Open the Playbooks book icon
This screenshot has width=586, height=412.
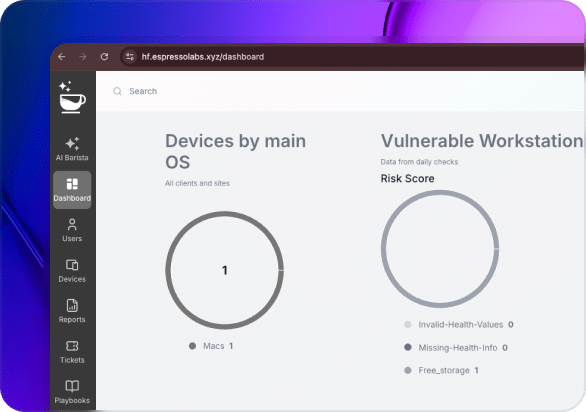tap(72, 386)
